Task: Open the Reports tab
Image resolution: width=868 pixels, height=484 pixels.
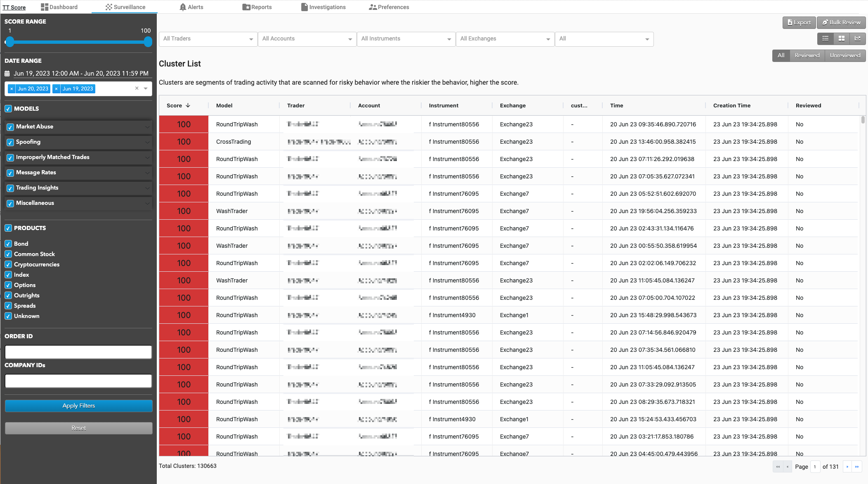Action: [257, 7]
